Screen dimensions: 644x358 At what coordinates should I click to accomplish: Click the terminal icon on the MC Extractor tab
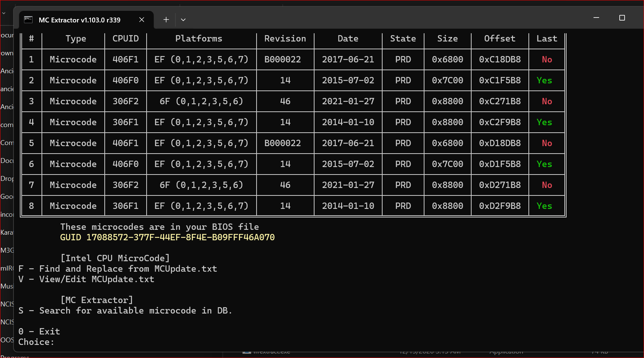[x=28, y=20]
